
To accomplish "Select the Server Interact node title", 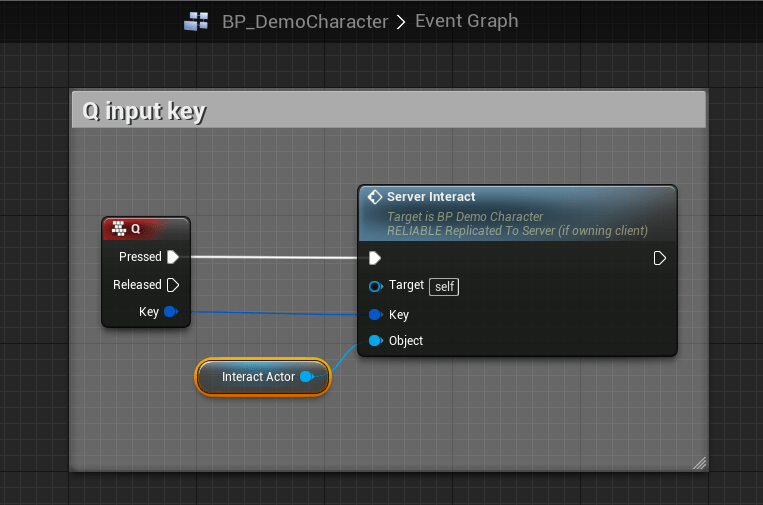I will pyautogui.click(x=431, y=197).
